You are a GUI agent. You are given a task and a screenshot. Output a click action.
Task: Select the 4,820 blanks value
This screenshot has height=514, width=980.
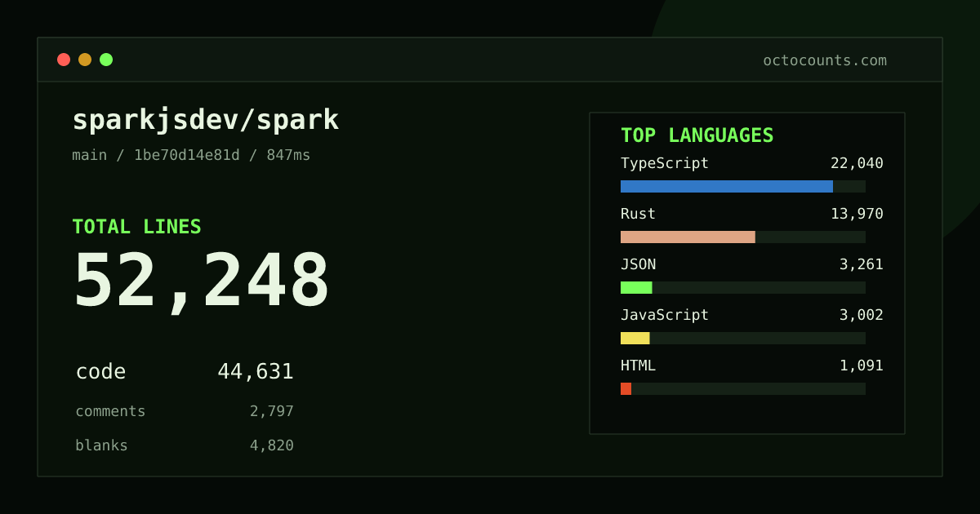pyautogui.click(x=272, y=445)
